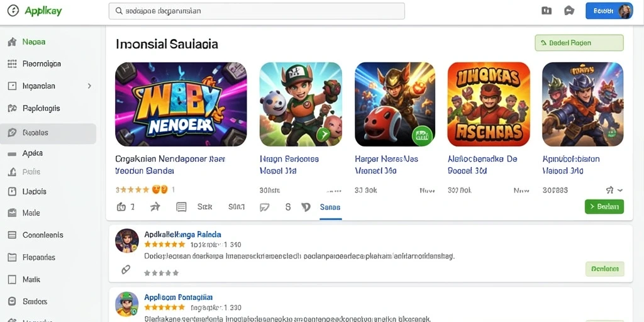644x322 pixels.
Task: Select the Plaornoigica grid icon in sidebar
Action: [x=12, y=64]
